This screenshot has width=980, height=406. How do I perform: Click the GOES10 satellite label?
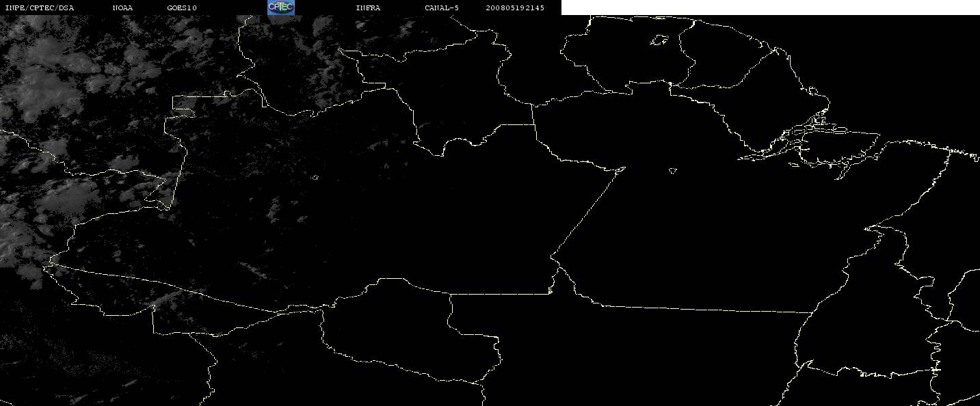coord(182,8)
